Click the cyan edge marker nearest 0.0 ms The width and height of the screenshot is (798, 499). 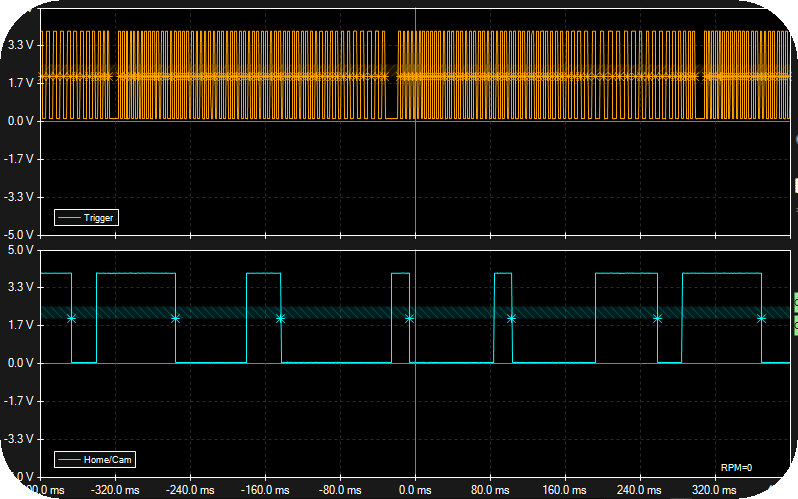[x=409, y=318]
